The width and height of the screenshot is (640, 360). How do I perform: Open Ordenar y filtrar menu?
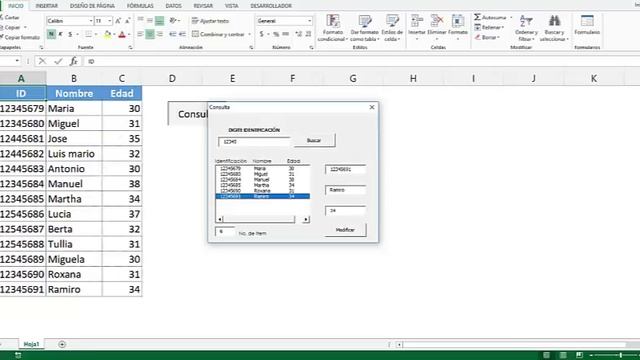tap(526, 28)
